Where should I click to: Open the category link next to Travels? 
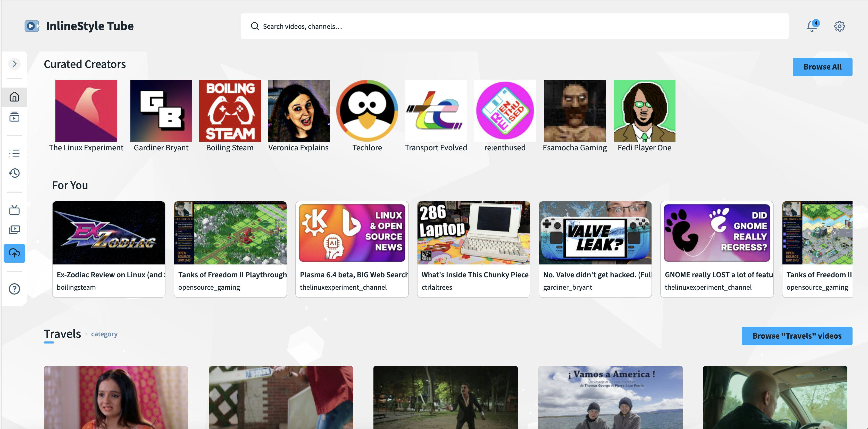click(104, 334)
